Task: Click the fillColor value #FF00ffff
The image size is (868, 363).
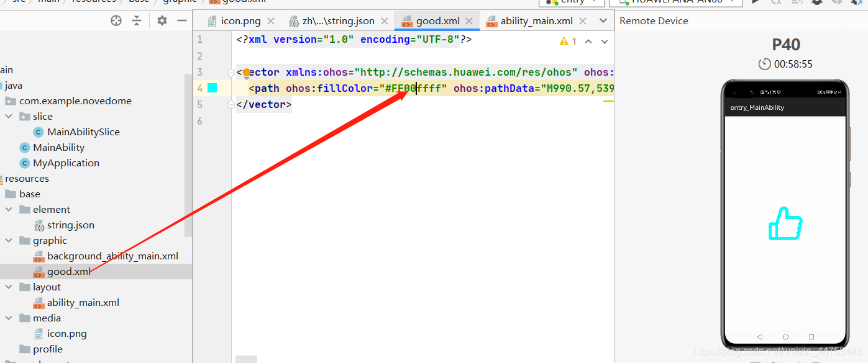Action: (413, 88)
